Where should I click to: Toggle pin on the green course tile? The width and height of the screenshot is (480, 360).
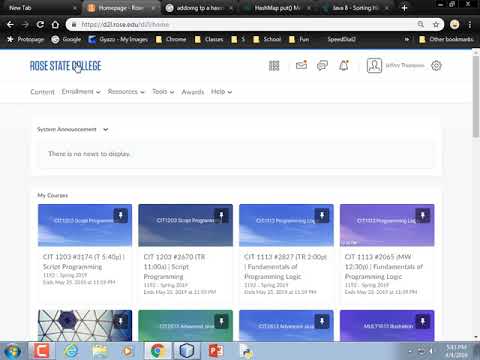tap(221, 321)
